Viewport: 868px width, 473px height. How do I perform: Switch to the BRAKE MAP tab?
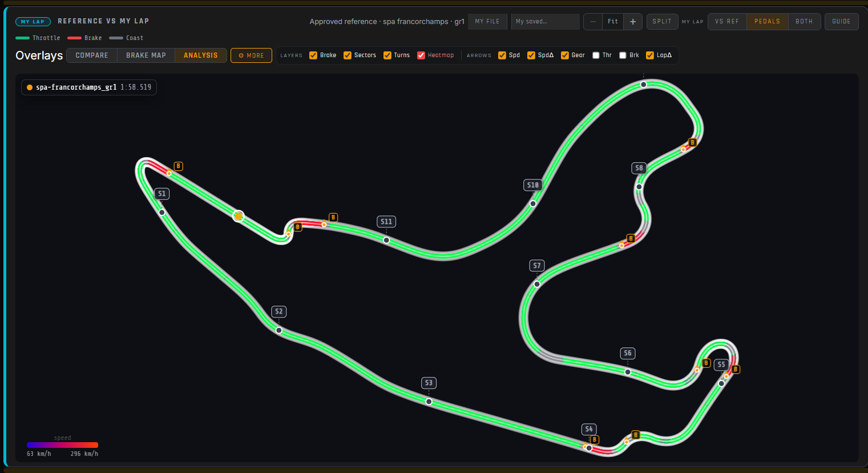146,55
